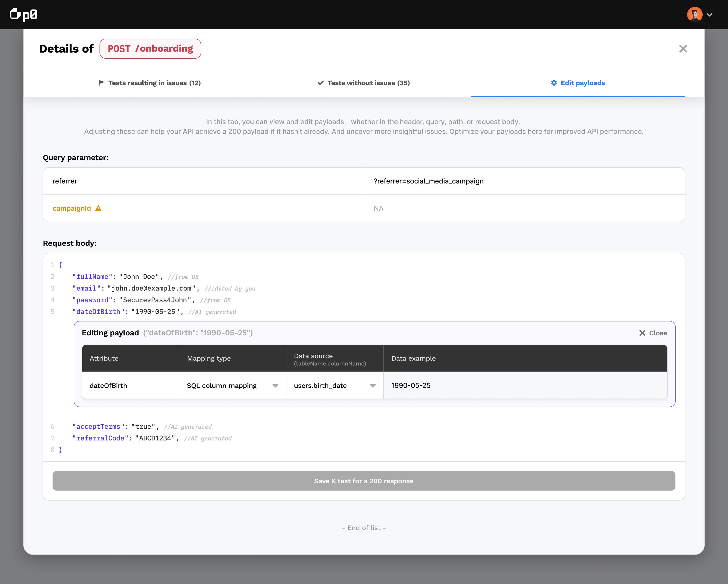Click the 1990-05-25 data example cell

[525, 385]
